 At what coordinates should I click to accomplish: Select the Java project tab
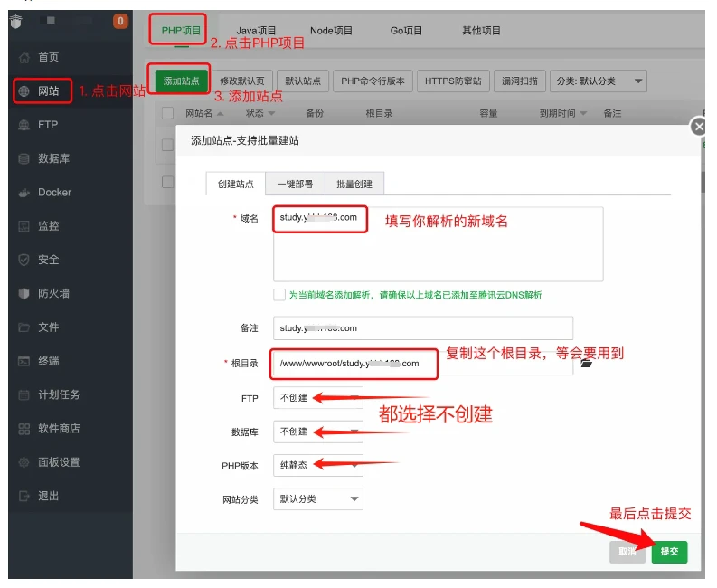[x=256, y=30]
